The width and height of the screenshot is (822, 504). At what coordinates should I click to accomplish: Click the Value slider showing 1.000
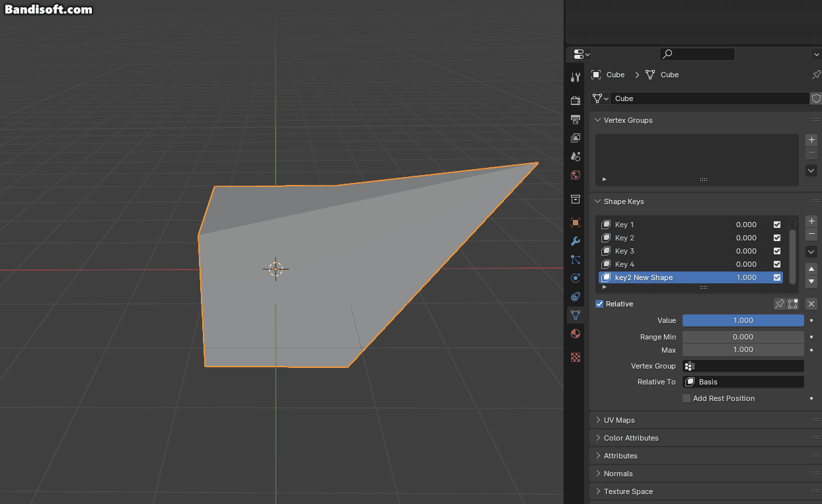click(743, 320)
